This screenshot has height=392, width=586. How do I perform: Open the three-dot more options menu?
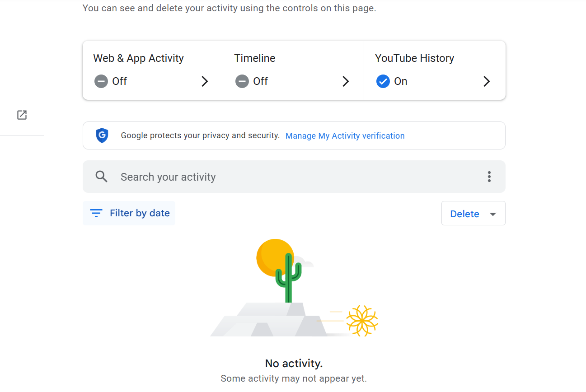pos(489,177)
